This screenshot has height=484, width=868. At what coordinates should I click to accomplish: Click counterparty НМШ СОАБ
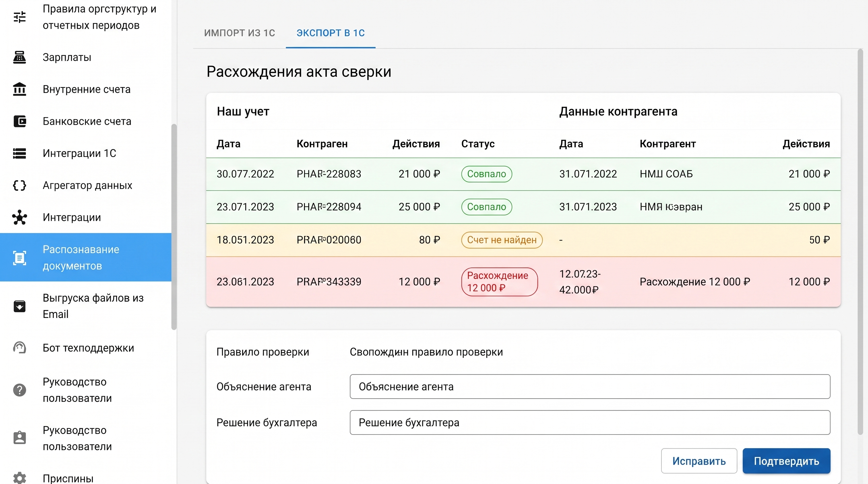point(666,174)
